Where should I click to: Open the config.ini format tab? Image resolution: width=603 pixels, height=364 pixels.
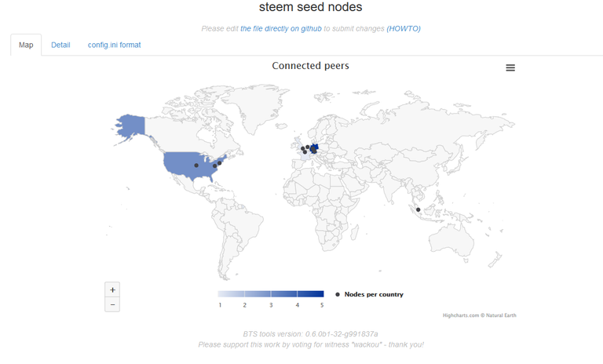coord(114,45)
